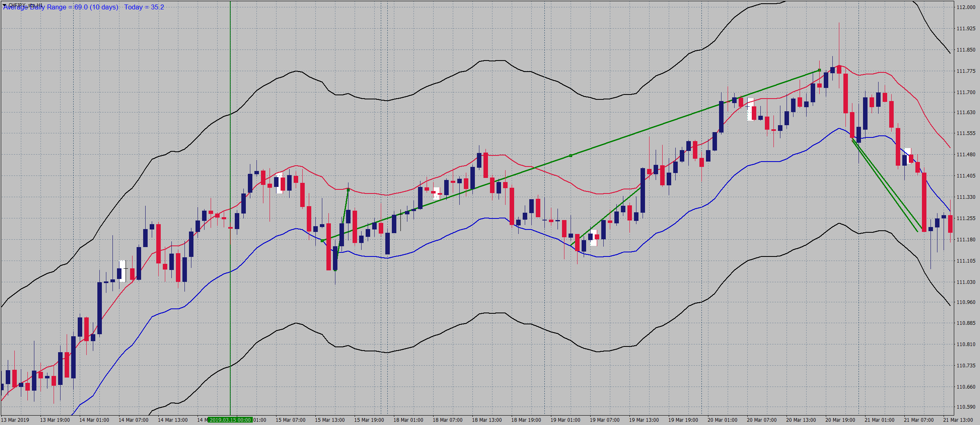Click the 'Today = 35.2' range label
The image size is (980, 425).
(x=144, y=7)
